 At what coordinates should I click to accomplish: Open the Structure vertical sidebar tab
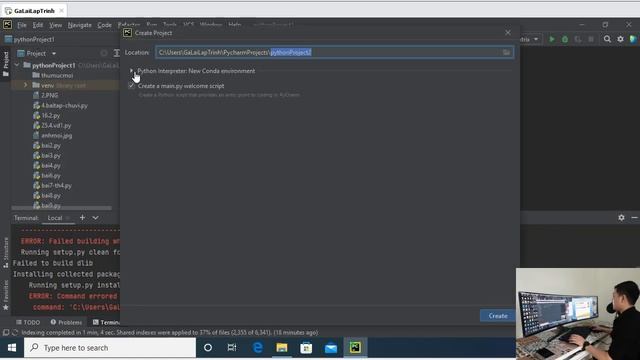click(6, 252)
